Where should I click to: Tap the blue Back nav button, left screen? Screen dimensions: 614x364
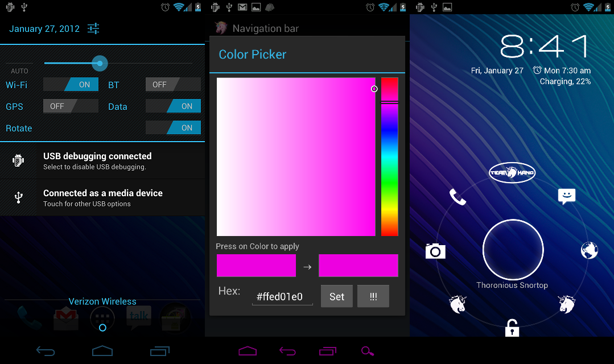pyautogui.click(x=46, y=351)
